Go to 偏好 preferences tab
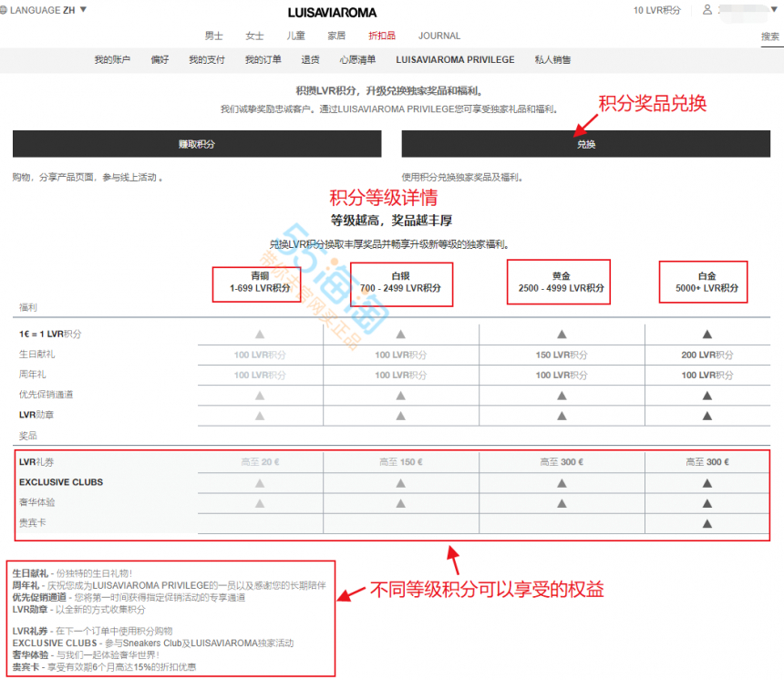784x680 pixels. pyautogui.click(x=160, y=60)
